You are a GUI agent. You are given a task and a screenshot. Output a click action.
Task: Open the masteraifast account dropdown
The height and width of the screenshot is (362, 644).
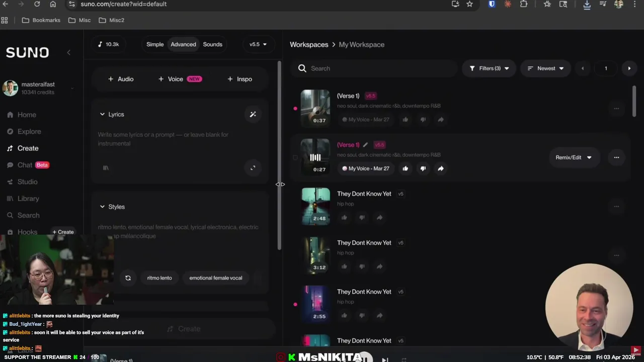(72, 88)
